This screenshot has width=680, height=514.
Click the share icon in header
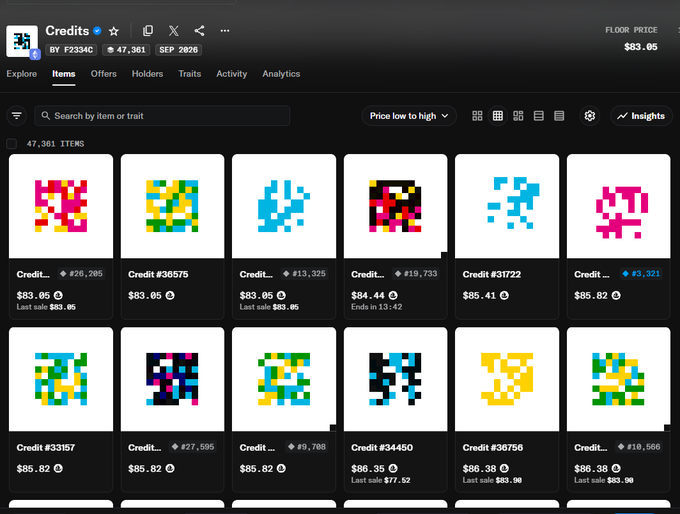pos(199,31)
